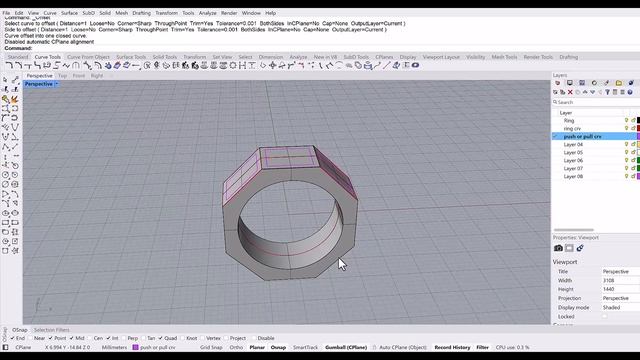Click the Width field showing 3108
This screenshot has width=640, height=360.
click(620, 280)
